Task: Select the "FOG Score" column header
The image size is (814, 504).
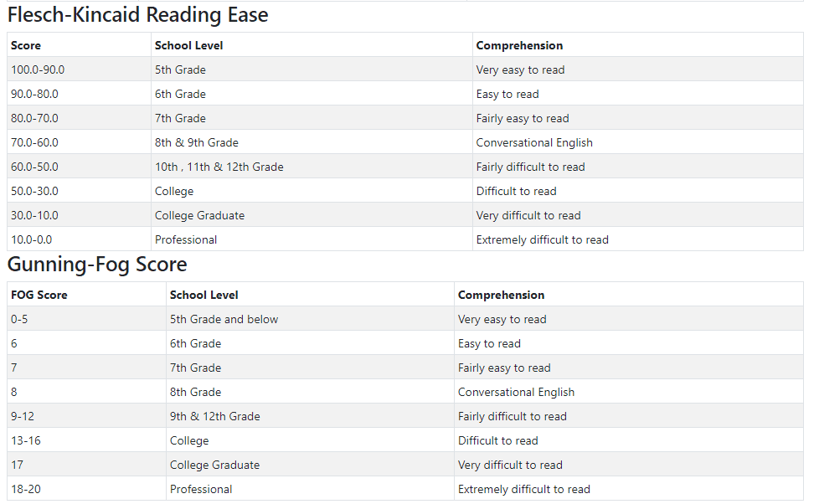Action: (x=39, y=295)
